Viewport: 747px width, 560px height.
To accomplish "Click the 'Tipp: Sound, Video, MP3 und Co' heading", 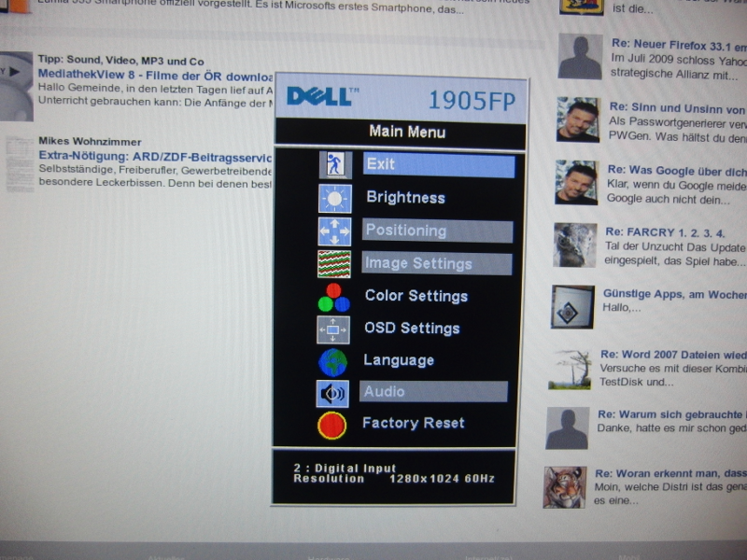I will (121, 61).
